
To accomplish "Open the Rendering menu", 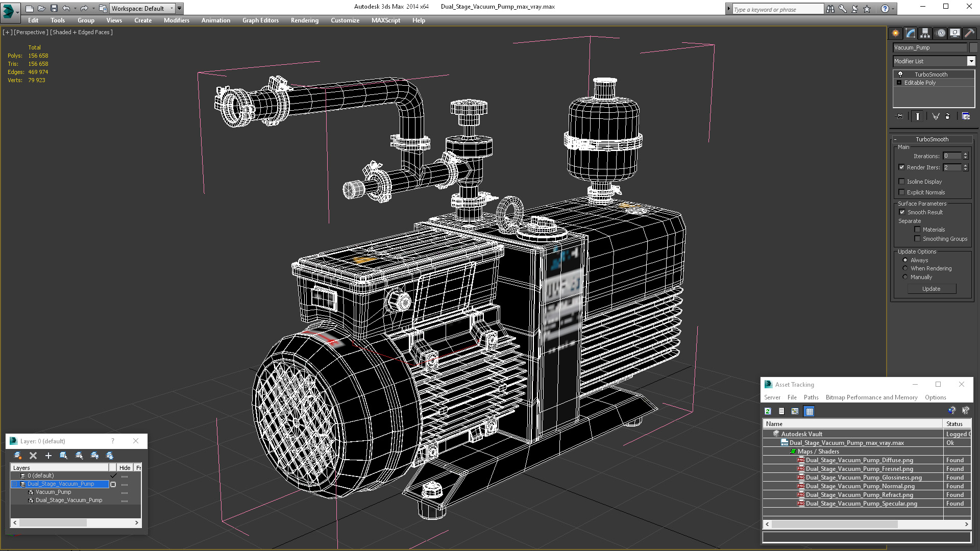I will 304,20.
